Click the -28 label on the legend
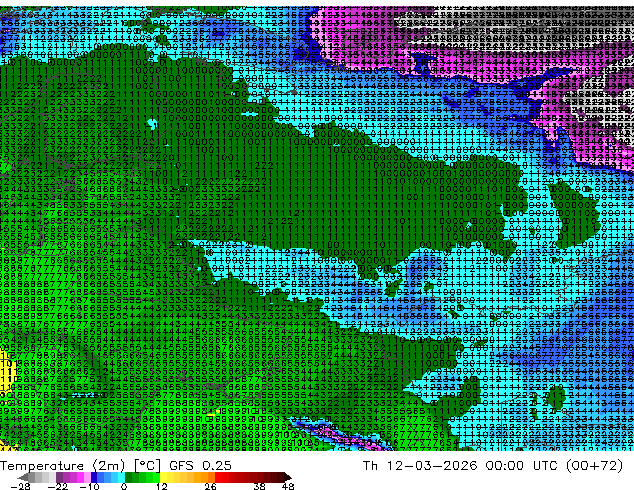634x490 pixels. 21,486
